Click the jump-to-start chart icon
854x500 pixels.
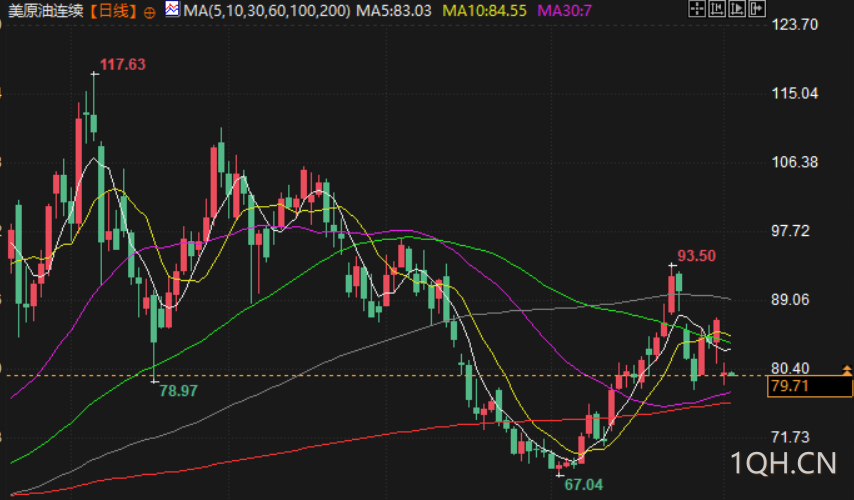click(x=717, y=8)
